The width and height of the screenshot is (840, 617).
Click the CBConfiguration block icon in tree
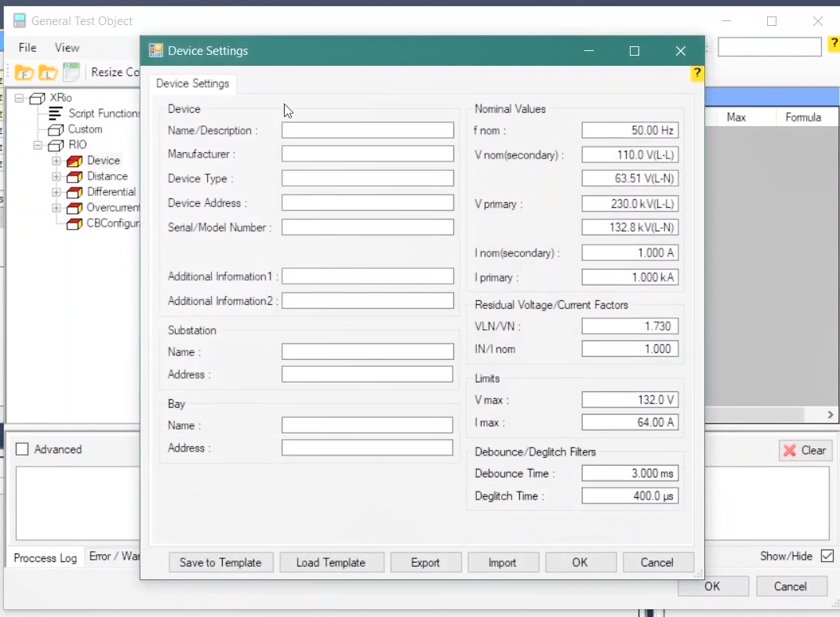(x=75, y=223)
